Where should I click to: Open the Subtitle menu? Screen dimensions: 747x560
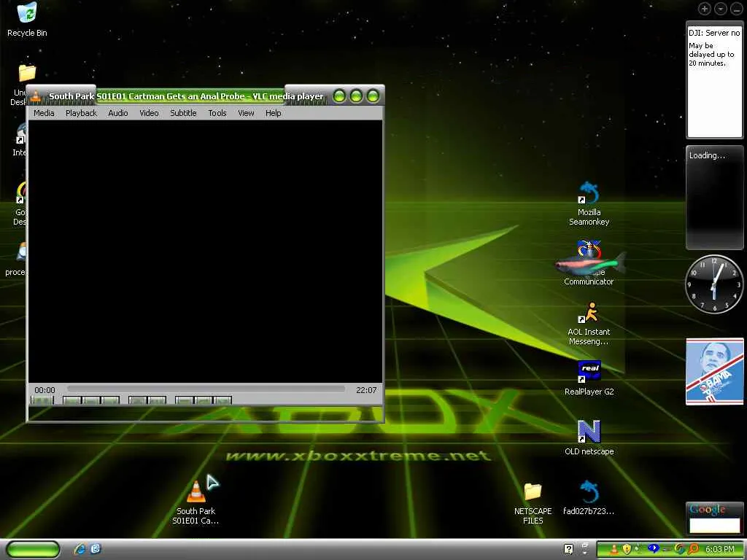(183, 113)
